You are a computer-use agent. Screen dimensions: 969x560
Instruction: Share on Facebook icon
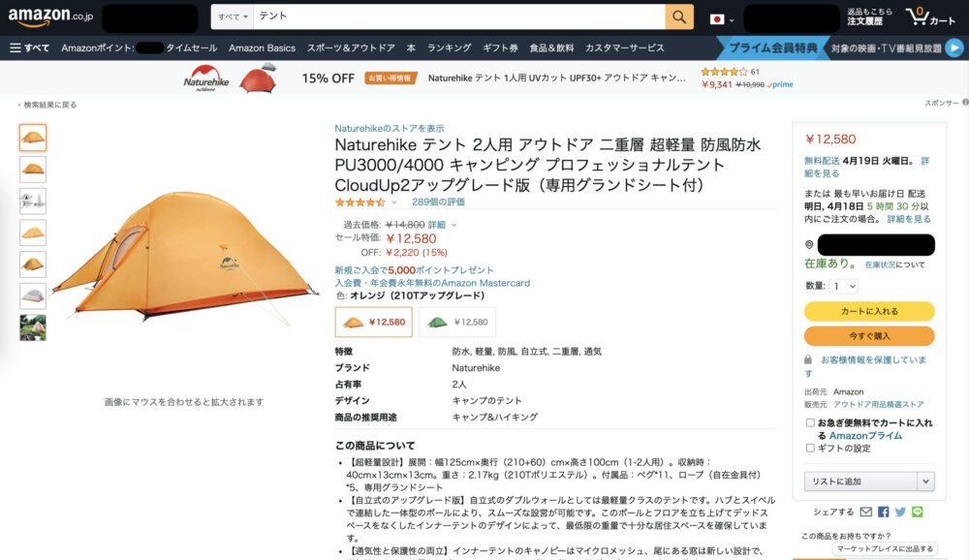(x=883, y=512)
